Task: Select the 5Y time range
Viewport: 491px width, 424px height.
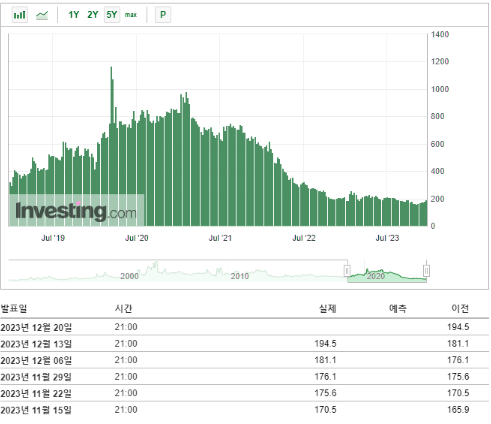Action: [112, 15]
